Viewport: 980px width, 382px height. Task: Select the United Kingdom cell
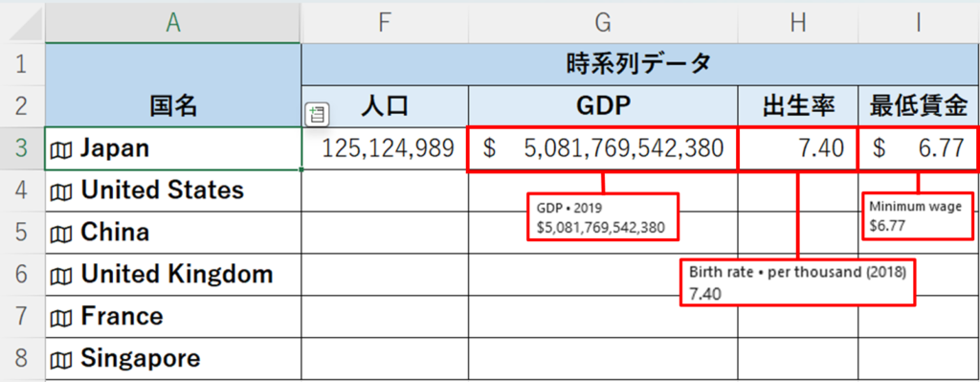[173, 275]
